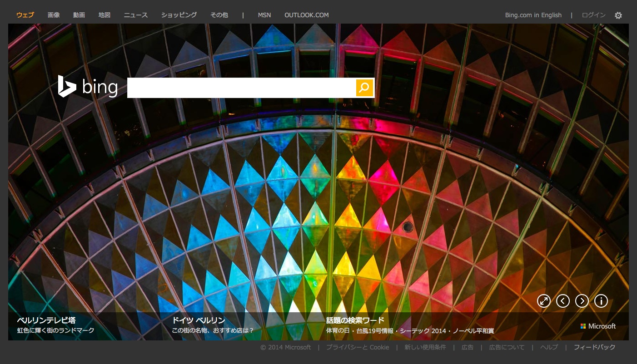637x364 pixels.
Task: Click the ログイン sign-in link
Action: pyautogui.click(x=593, y=15)
